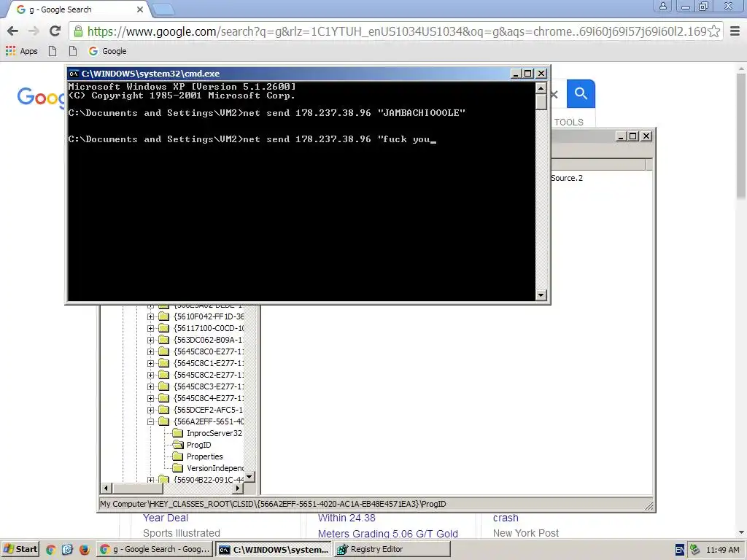Viewport: 747px width, 560px height.
Task: Open the Google bookmark in bookmarks bar
Action: 108,51
